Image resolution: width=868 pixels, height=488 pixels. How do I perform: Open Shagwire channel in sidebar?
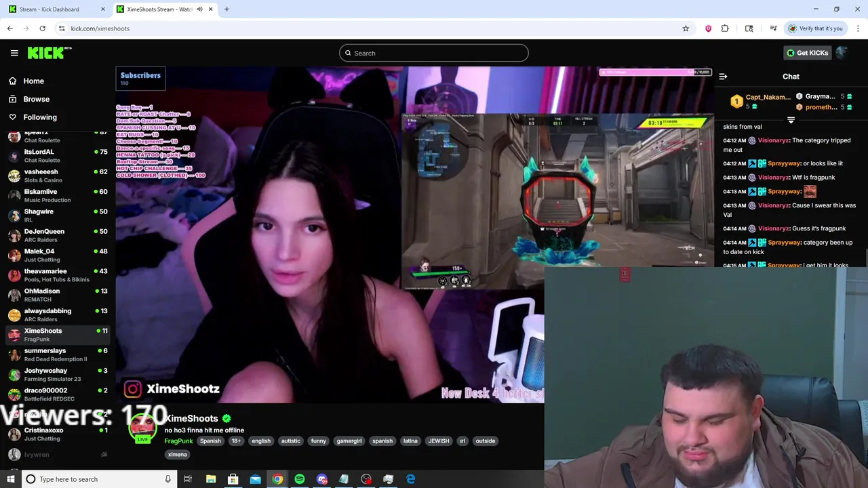click(x=58, y=216)
